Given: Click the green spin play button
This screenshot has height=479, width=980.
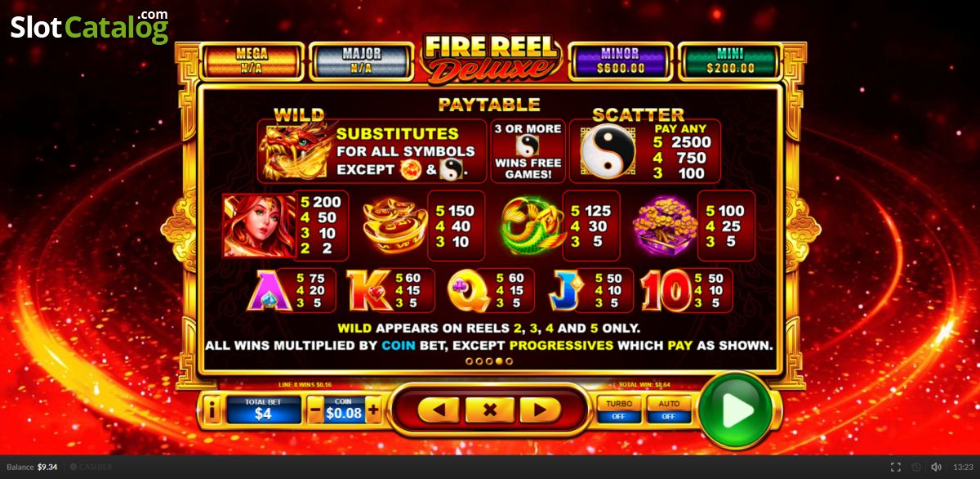Looking at the screenshot, I should (x=737, y=410).
